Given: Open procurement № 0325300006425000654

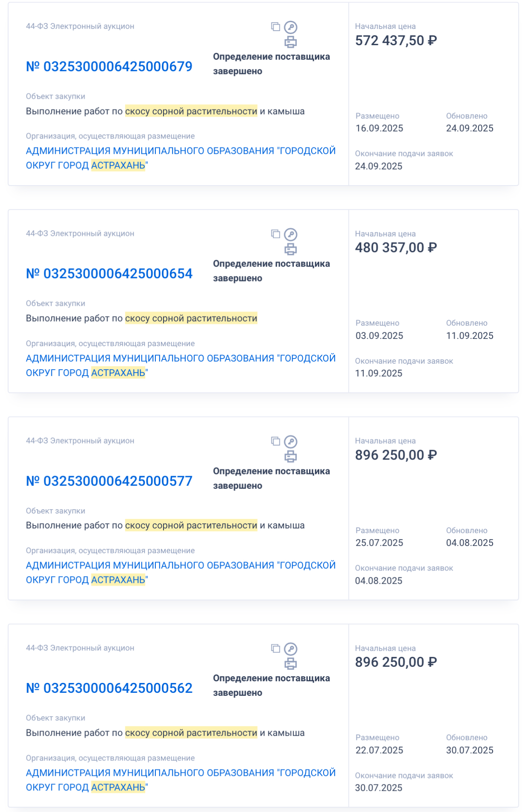Looking at the screenshot, I should point(109,274).
